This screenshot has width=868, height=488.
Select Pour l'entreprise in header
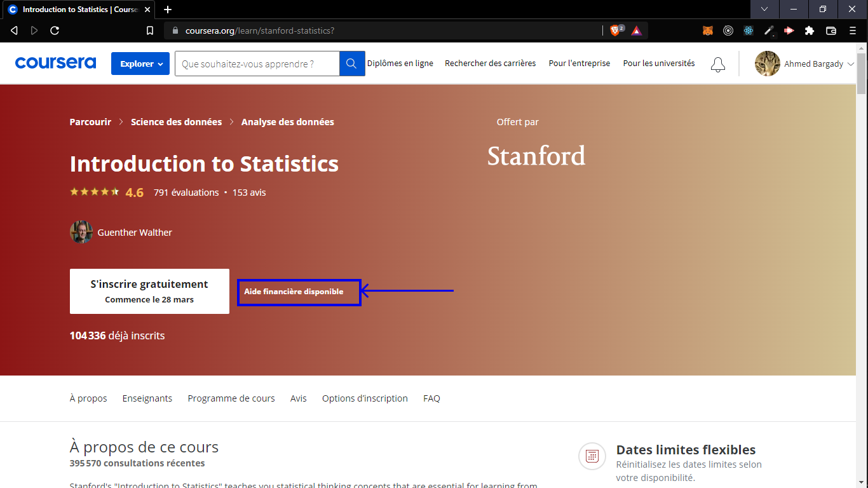pyautogui.click(x=580, y=64)
